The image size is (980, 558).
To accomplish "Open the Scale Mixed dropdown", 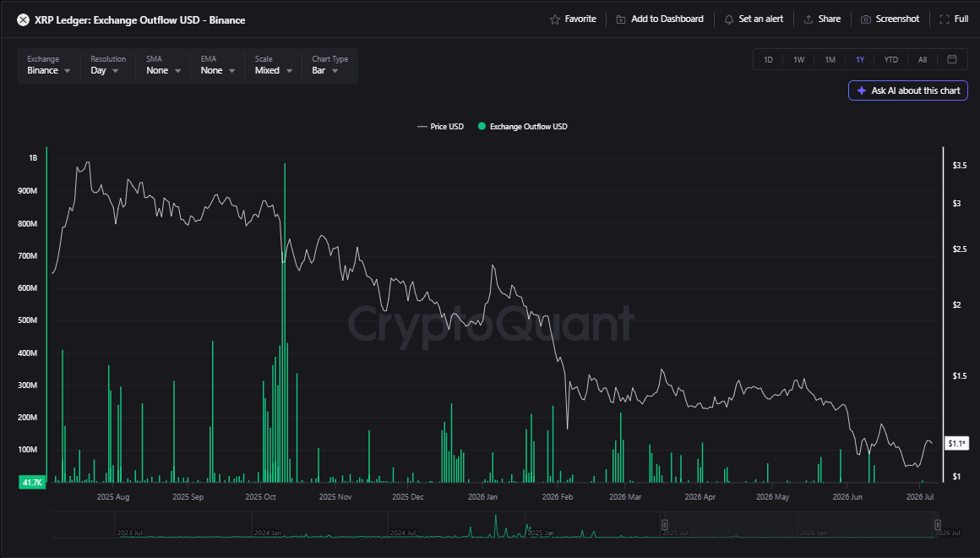I will coord(274,65).
